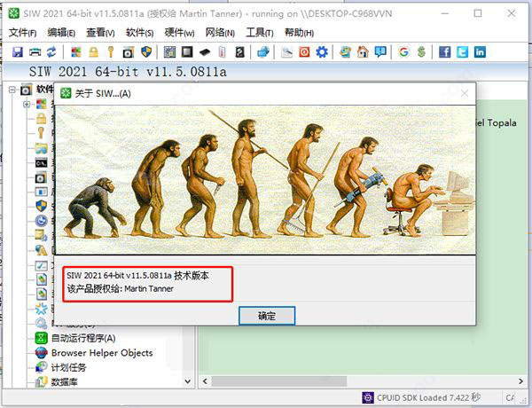Viewport: 532px width, 408px height.
Task: Click the disc box toolbar icon
Action: [x=129, y=52]
